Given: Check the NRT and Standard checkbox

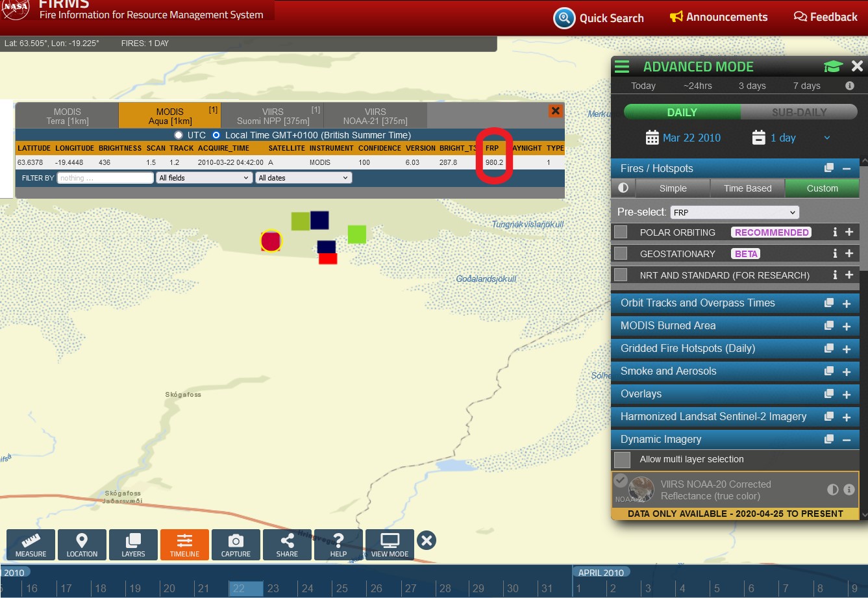Looking at the screenshot, I should coord(621,275).
